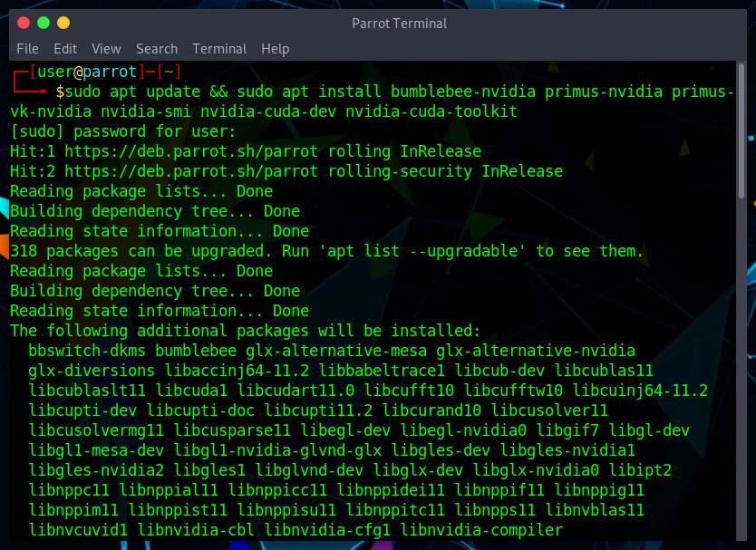Open the Terminal menu
The height and width of the screenshot is (550, 756).
tap(219, 49)
